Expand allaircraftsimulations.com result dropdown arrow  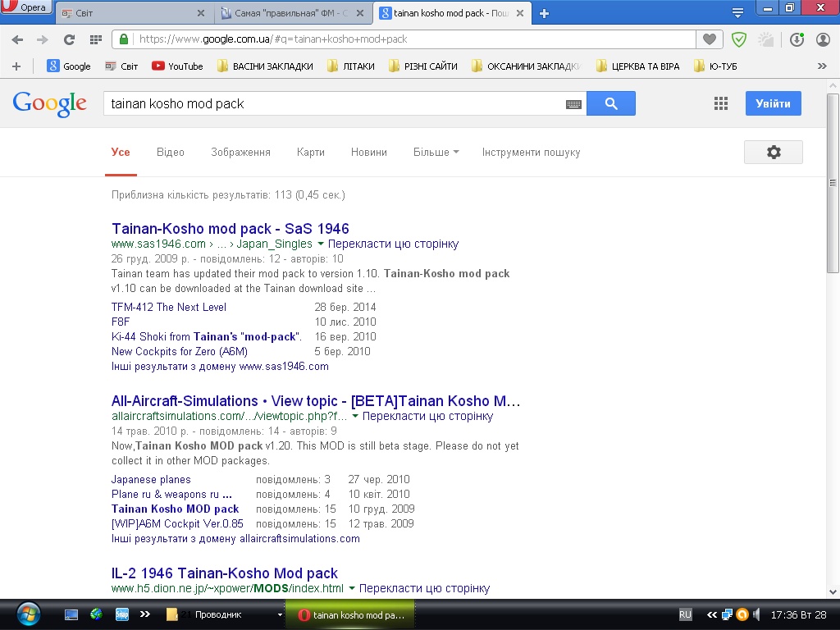pos(354,416)
